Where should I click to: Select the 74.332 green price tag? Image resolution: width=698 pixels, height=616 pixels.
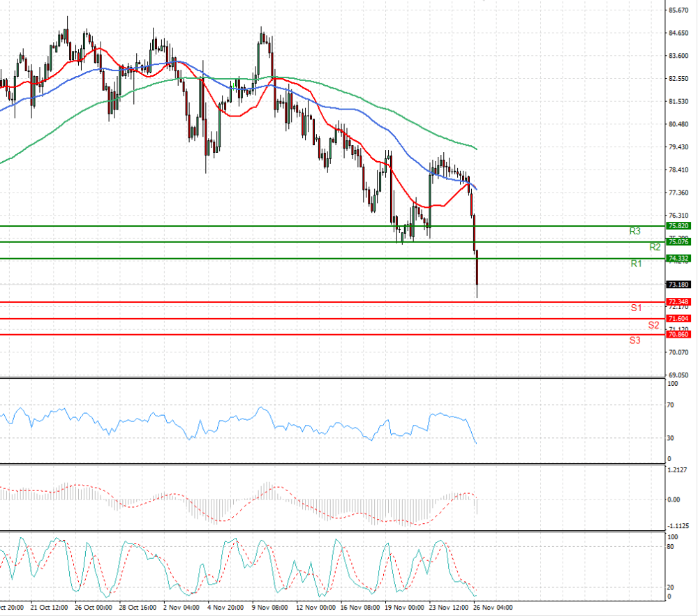678,258
